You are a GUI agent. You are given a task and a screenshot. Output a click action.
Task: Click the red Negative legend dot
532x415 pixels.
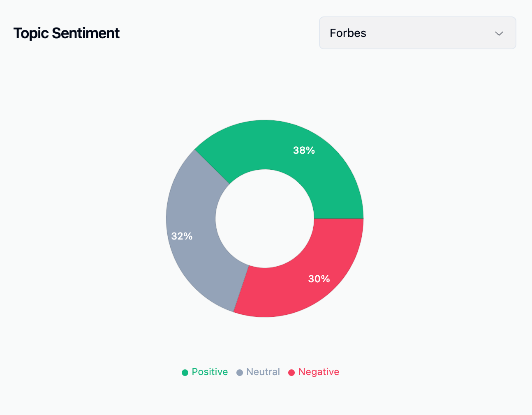291,372
